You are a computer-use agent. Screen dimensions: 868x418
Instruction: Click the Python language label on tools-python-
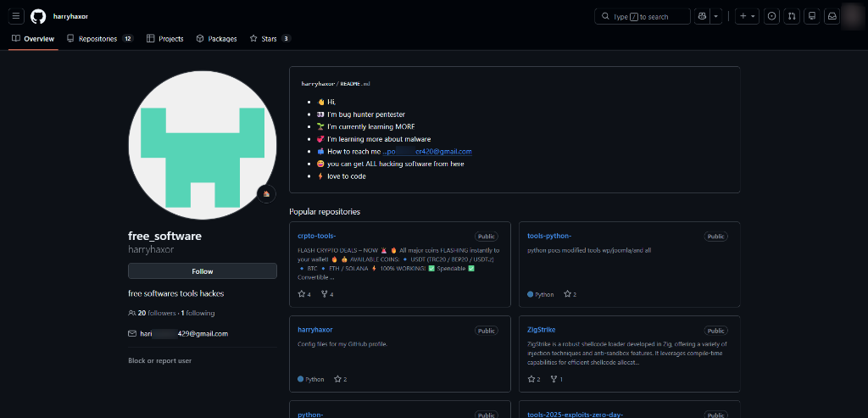pyautogui.click(x=541, y=294)
